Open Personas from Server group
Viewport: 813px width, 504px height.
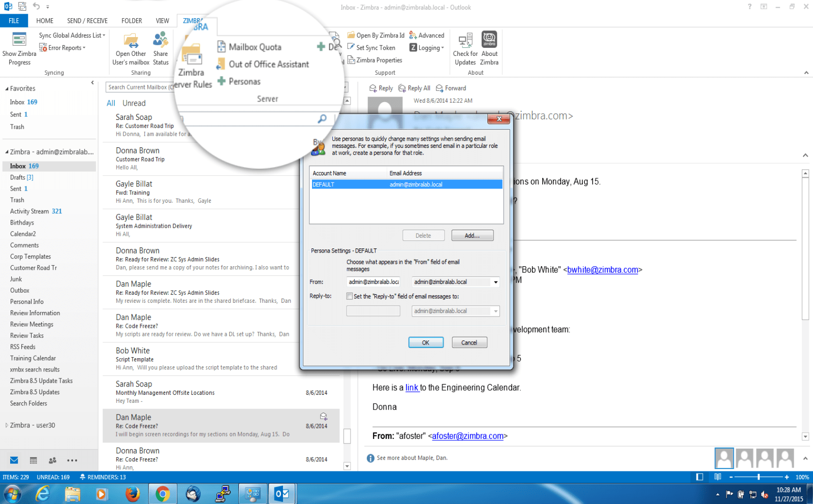coord(239,81)
